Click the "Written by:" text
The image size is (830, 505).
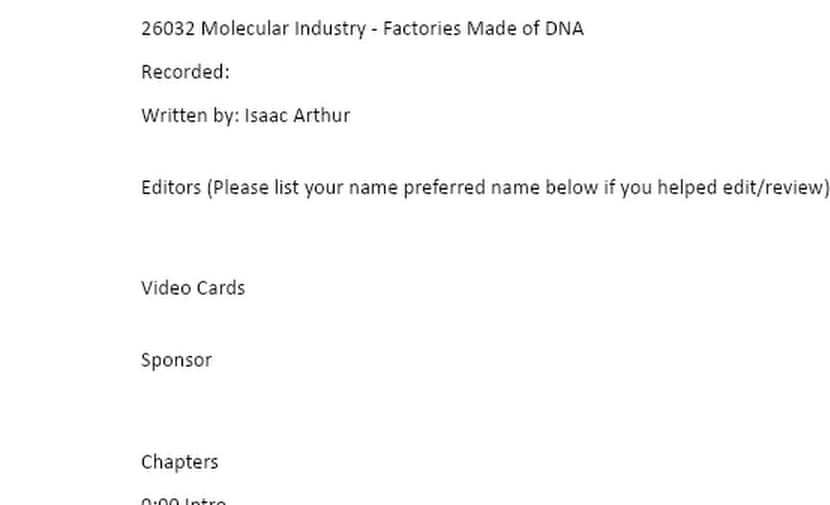(190, 115)
